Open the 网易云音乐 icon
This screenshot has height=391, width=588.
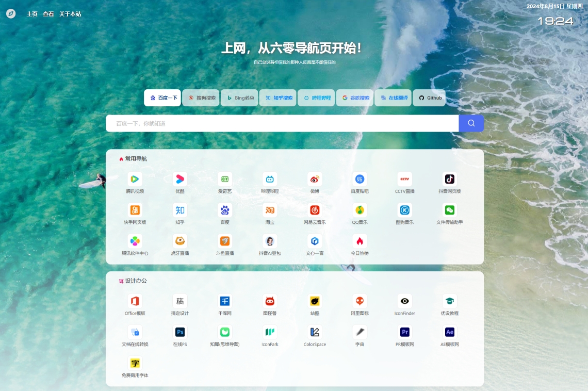point(315,210)
